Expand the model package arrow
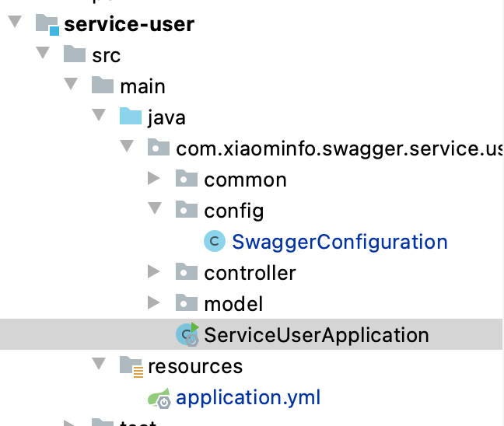 (154, 304)
